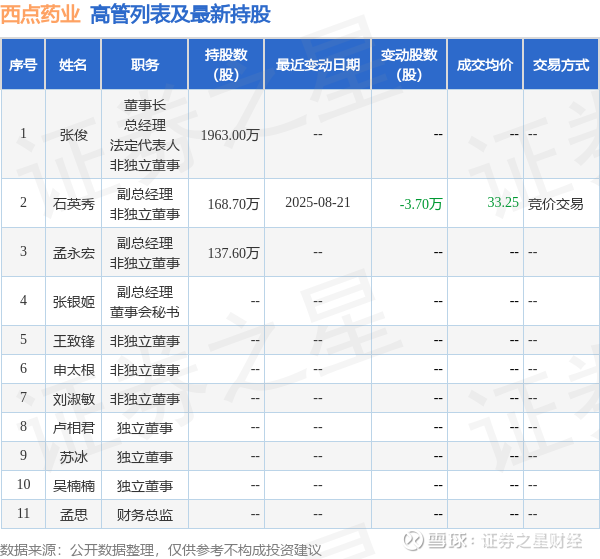
Task: Select the name 苏冰
Action: pyautogui.click(x=73, y=456)
